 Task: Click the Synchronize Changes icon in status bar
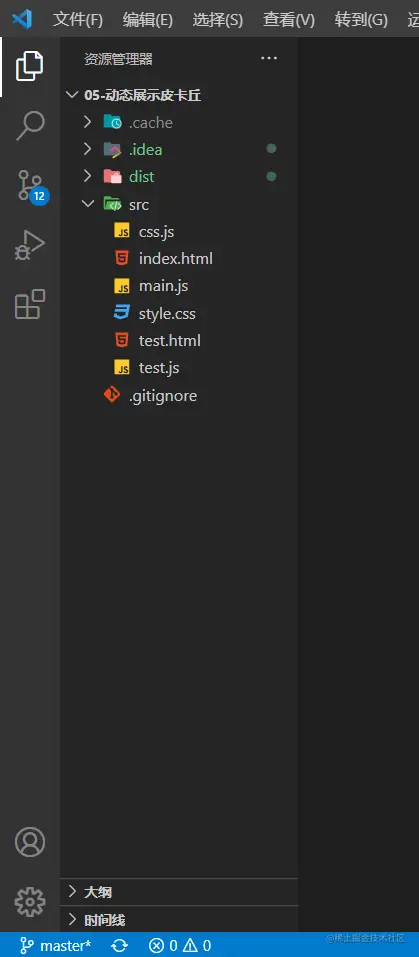point(120,946)
